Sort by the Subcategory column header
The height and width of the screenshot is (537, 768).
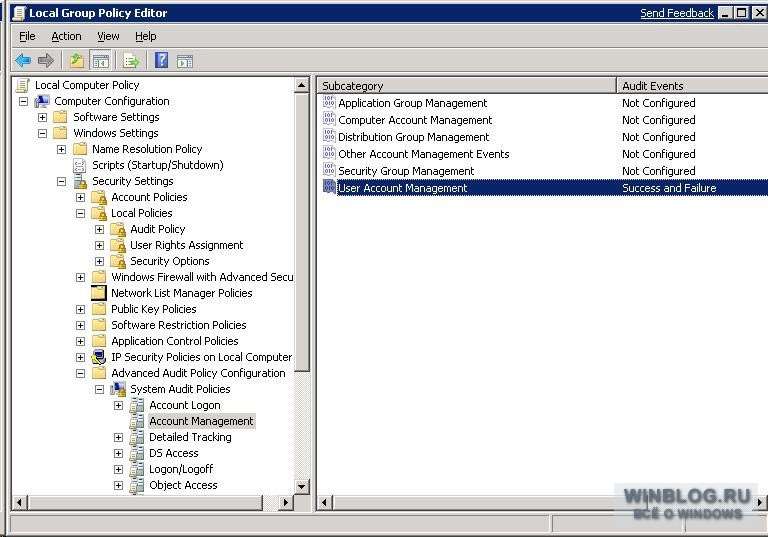[466, 86]
